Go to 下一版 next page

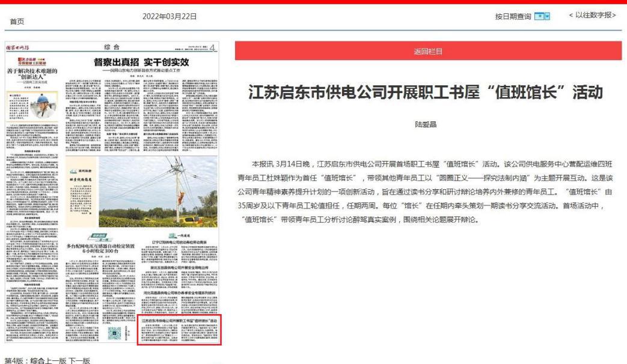point(79,360)
